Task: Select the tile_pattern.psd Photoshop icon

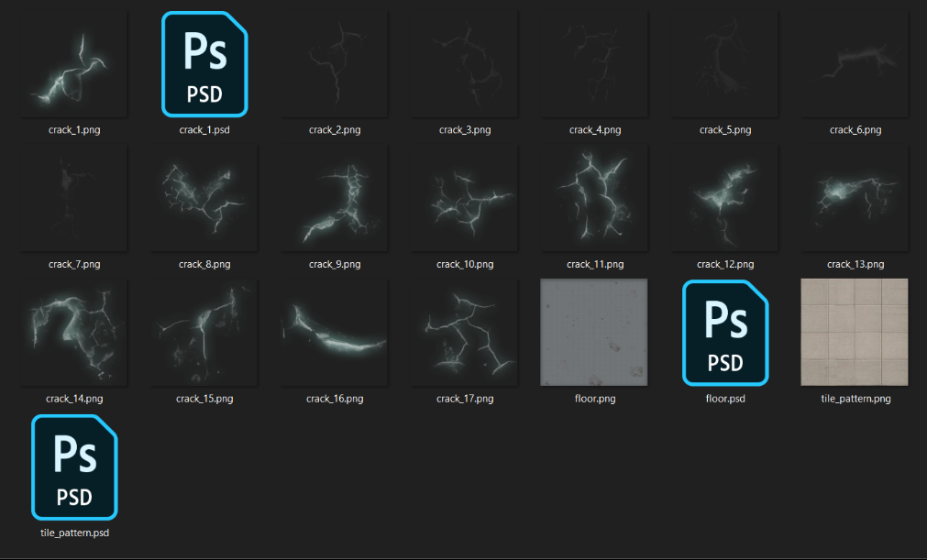Action: click(74, 467)
